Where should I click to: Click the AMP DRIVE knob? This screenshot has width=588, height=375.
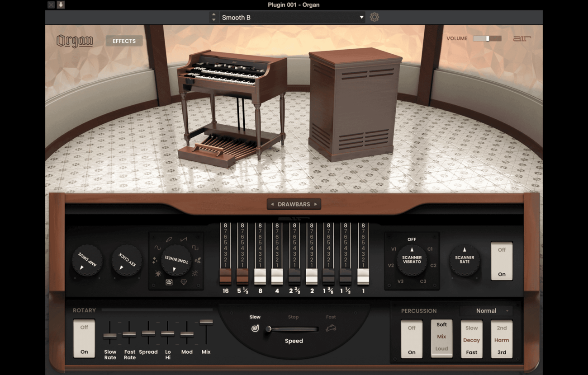tap(87, 261)
